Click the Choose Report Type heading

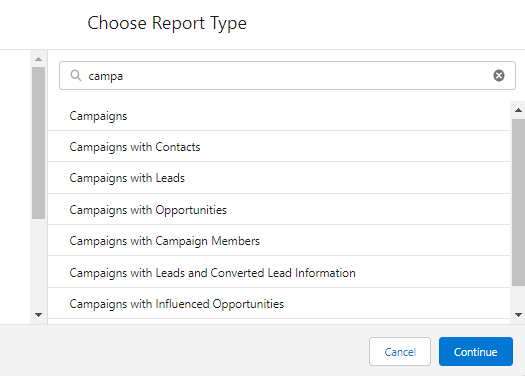pos(167,23)
